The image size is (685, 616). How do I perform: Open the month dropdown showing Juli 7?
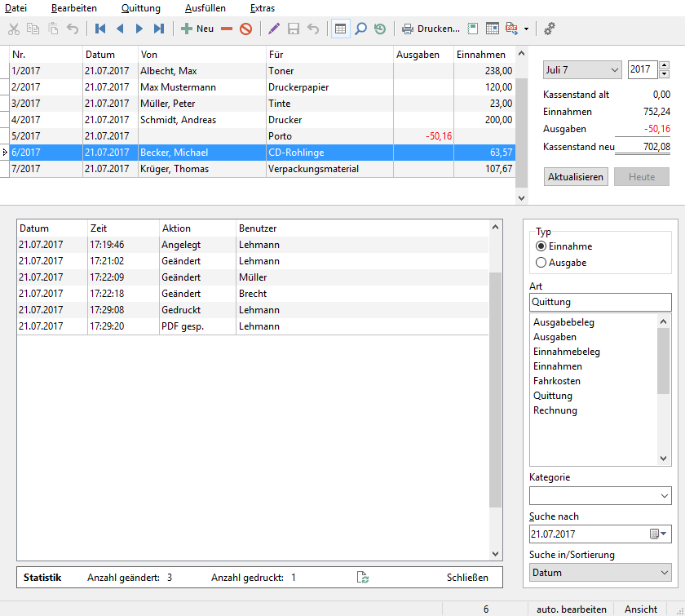(x=581, y=70)
